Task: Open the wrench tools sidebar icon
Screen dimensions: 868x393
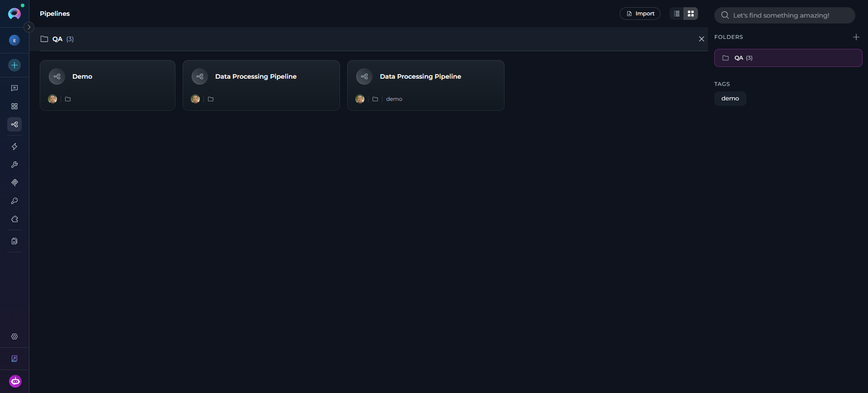Action: [14, 165]
